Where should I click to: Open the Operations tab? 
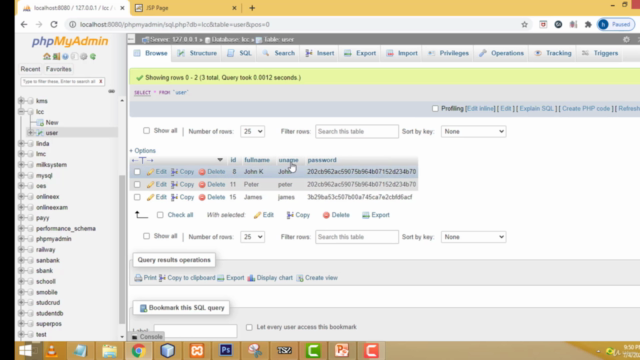(502, 53)
